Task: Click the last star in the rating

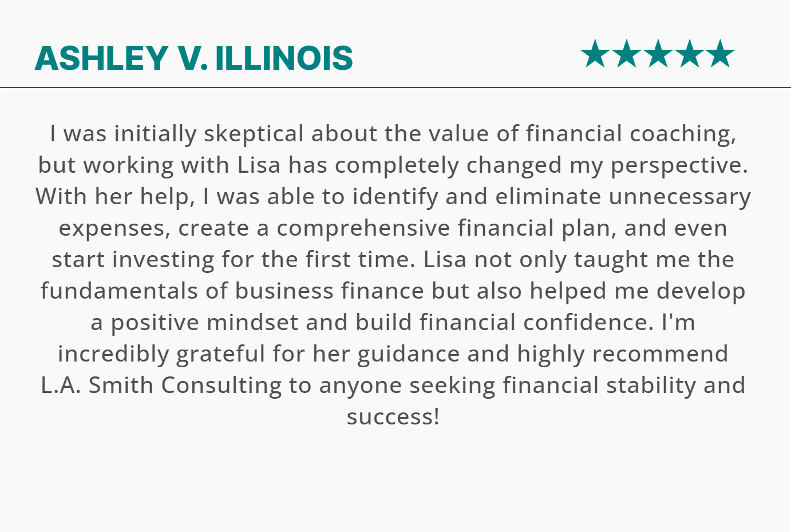Action: tap(719, 54)
